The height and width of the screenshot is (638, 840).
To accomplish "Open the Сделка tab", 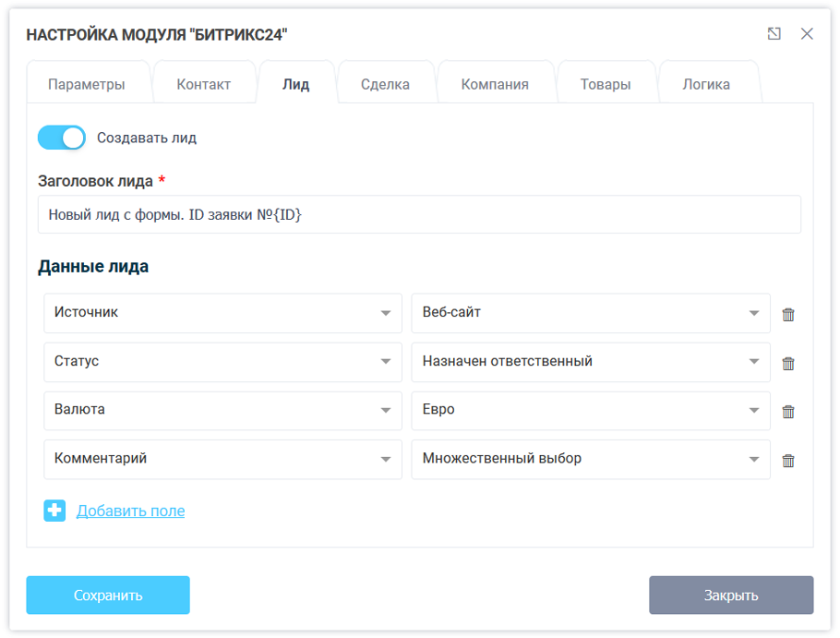I will (x=387, y=83).
